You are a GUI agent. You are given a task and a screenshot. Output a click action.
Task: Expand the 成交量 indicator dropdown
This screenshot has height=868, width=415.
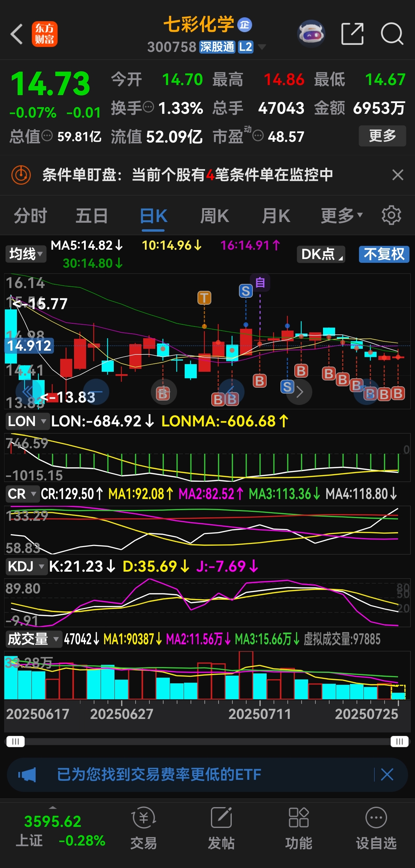click(33, 639)
